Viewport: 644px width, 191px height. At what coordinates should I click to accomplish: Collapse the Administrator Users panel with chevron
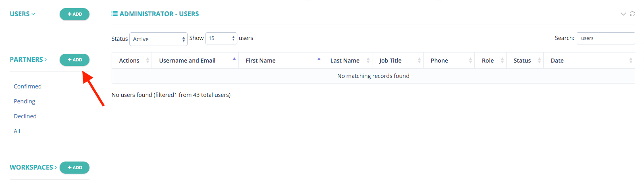point(623,14)
